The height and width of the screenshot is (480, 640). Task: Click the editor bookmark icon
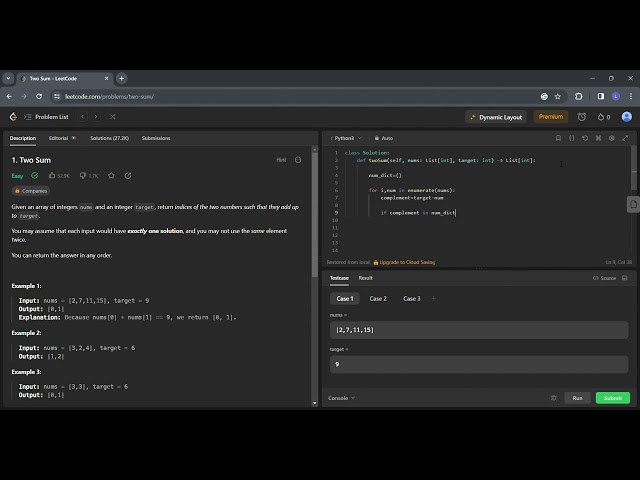pos(558,138)
